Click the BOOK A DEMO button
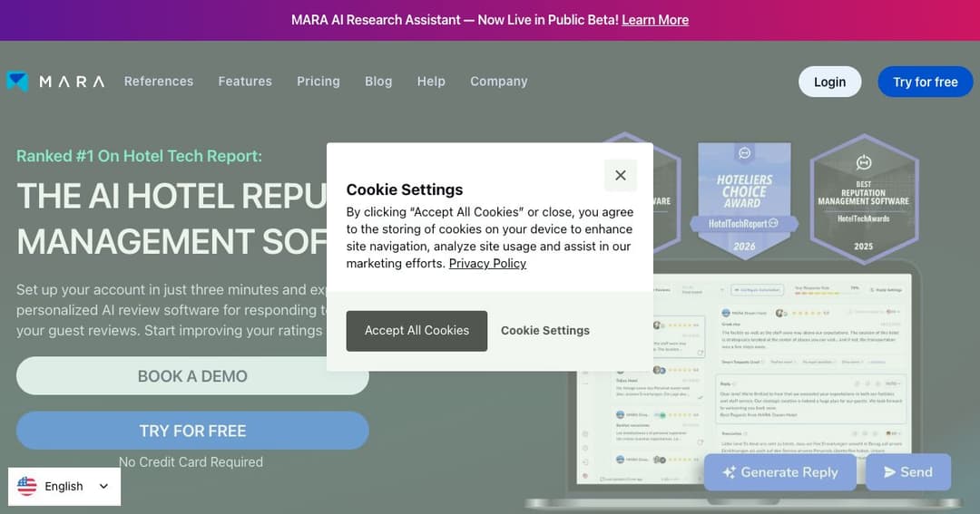The image size is (980, 514). [x=192, y=376]
